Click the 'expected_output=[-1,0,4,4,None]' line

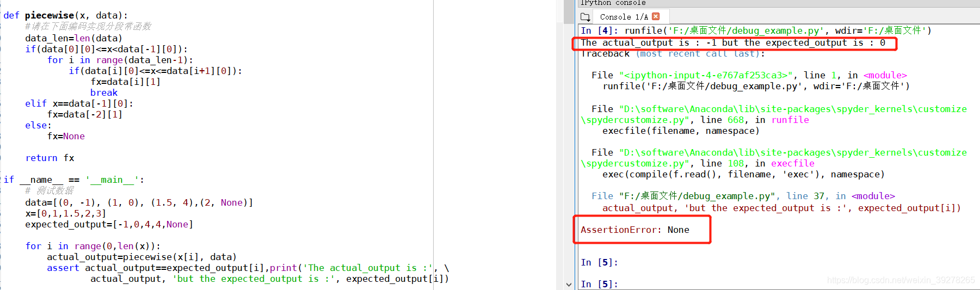(109, 224)
